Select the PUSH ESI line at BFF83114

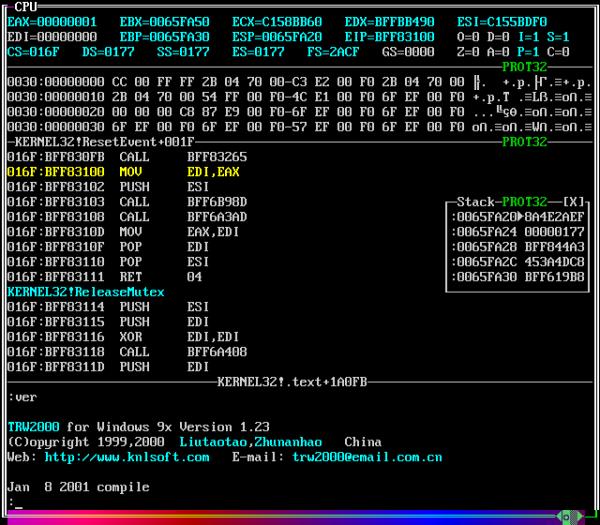click(x=108, y=307)
